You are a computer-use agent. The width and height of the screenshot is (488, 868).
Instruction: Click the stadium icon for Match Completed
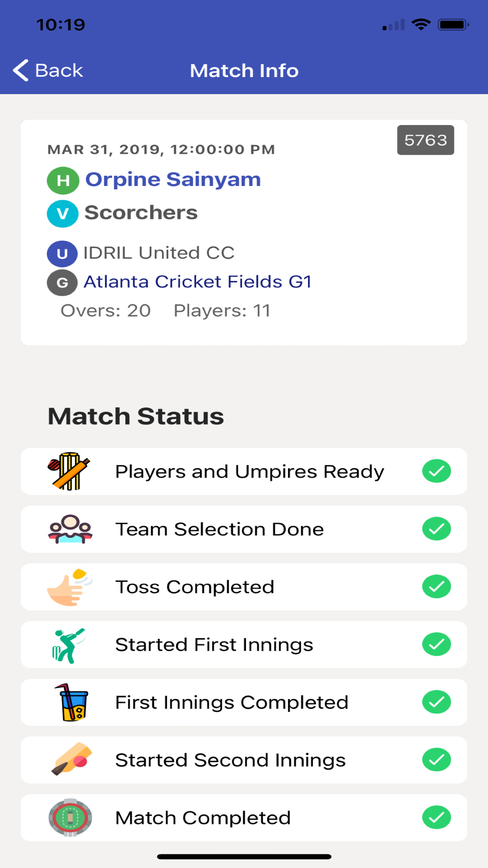[70, 818]
